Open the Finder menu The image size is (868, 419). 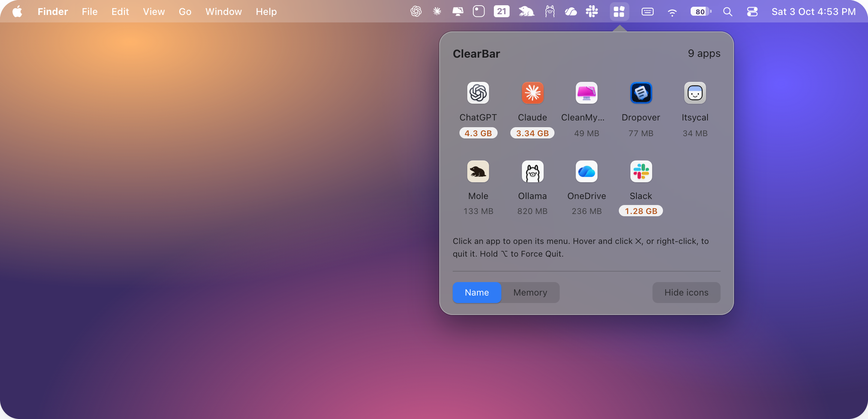[x=53, y=12]
